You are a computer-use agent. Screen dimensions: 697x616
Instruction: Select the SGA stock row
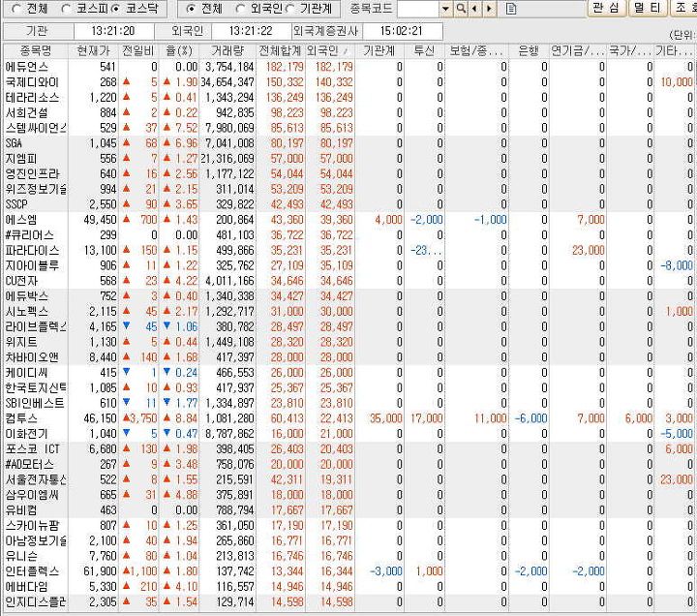pos(348,143)
